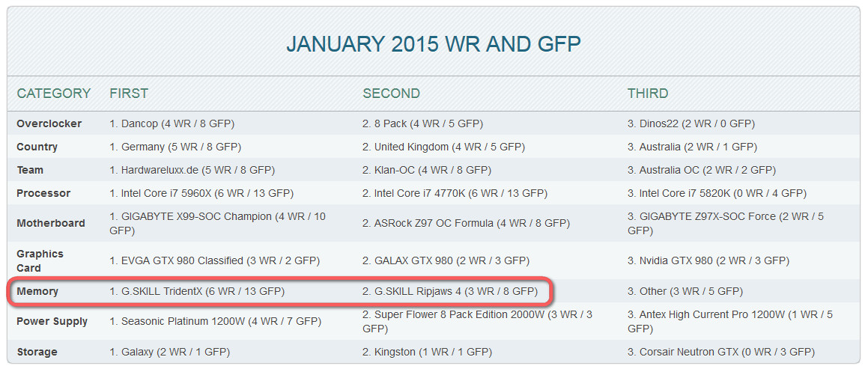Click the 'JANUARY 2015 WR AND GFP' title
This screenshot has height=369, width=868.
(434, 44)
